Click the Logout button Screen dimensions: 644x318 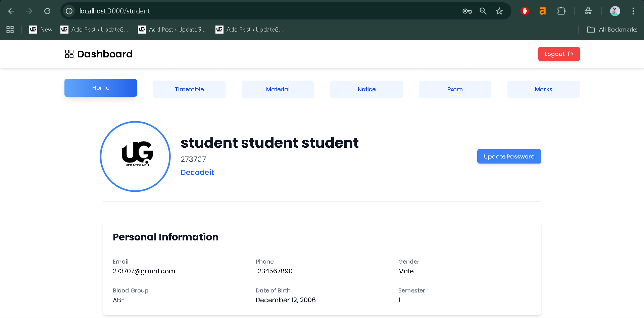(558, 54)
